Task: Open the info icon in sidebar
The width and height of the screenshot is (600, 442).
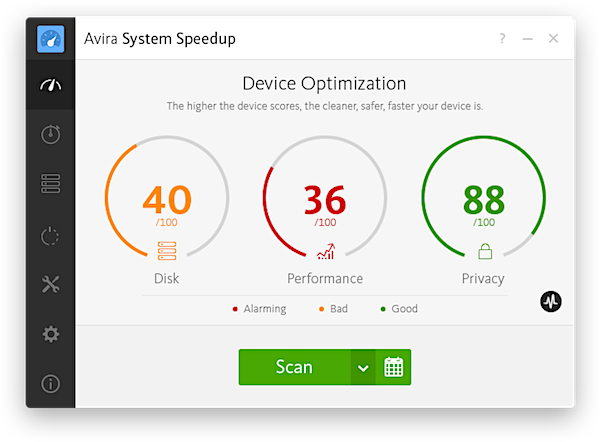Action: pos(50,383)
